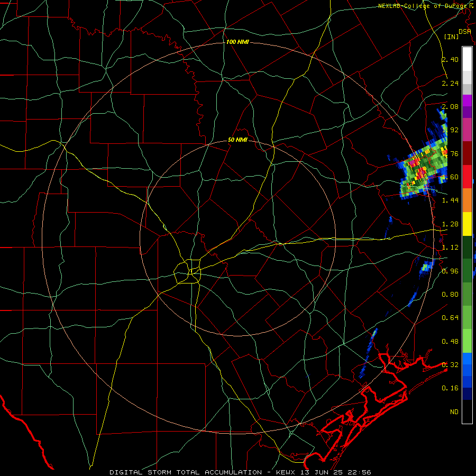Click the 0.32 legend value

click(x=450, y=365)
